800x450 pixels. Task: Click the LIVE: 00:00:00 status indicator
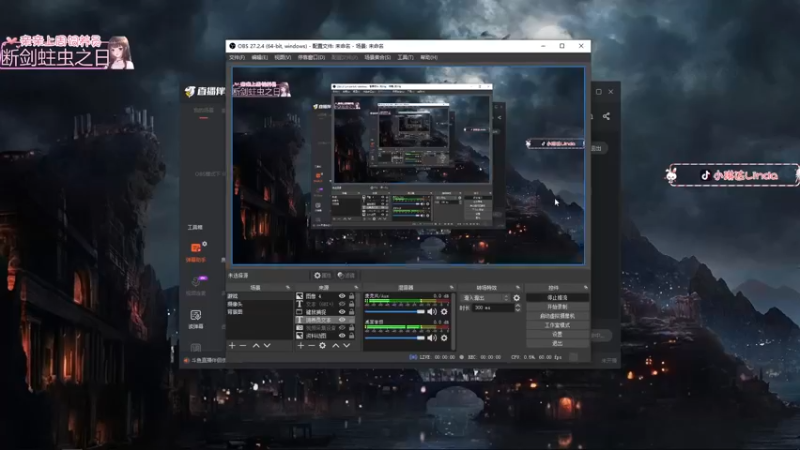click(432, 357)
